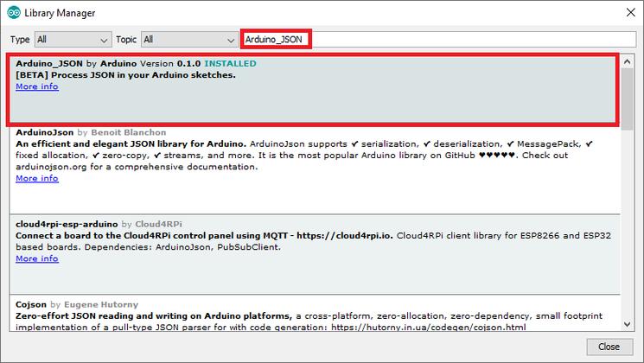This screenshot has width=644, height=363.
Task: Select the Arduino_JSON by Arduino title
Action: (76, 64)
